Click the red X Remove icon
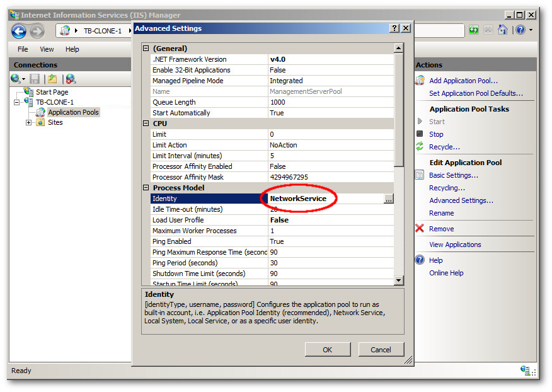The width and height of the screenshot is (552, 392). click(420, 228)
